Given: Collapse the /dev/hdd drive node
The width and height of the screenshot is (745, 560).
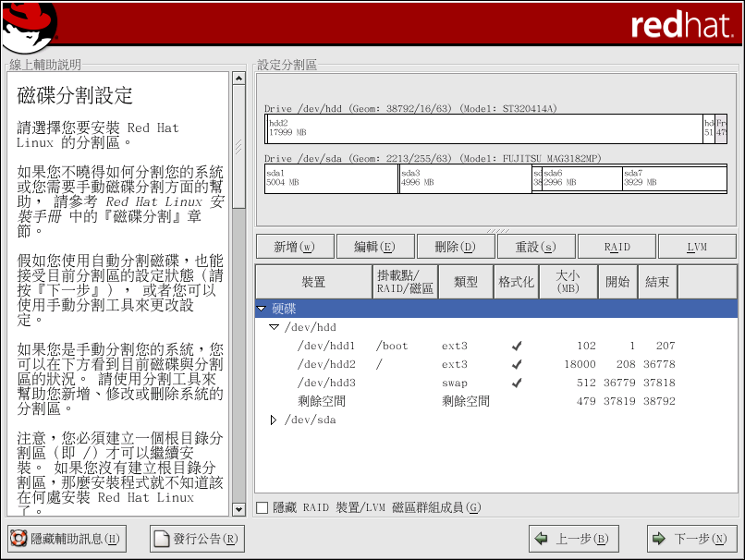Looking at the screenshot, I should (x=274, y=327).
